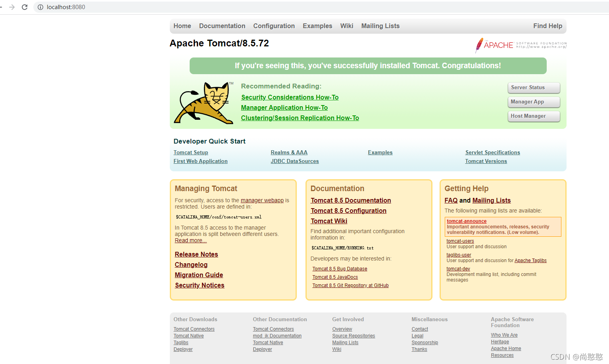The height and width of the screenshot is (364, 609).
Task: Open Who We Are link
Action: click(504, 335)
